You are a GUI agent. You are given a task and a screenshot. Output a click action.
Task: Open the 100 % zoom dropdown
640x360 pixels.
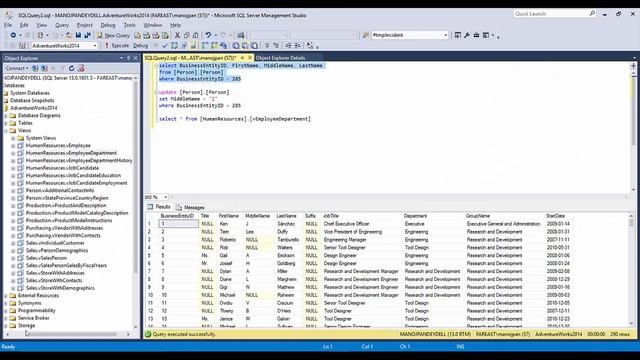(166, 197)
